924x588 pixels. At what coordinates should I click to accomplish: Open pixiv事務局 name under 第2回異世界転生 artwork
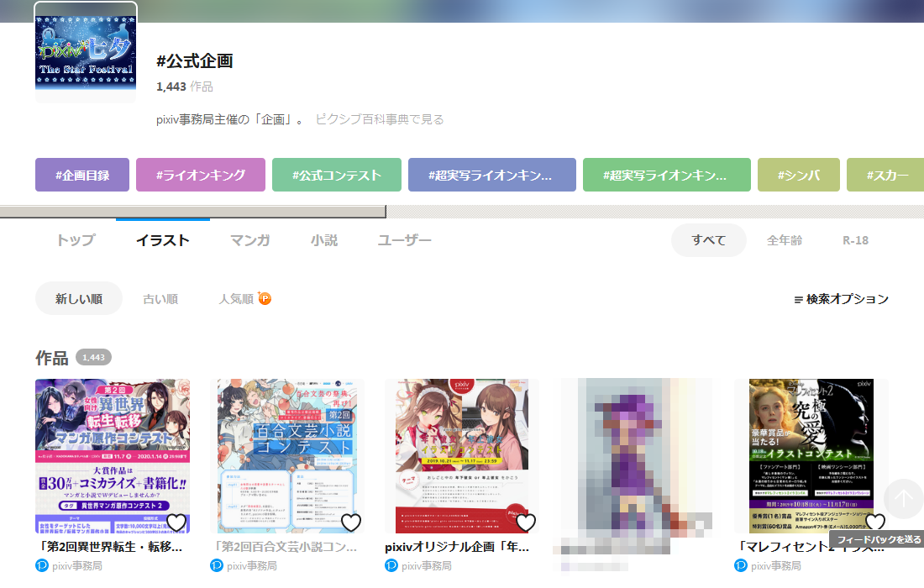coord(77,565)
